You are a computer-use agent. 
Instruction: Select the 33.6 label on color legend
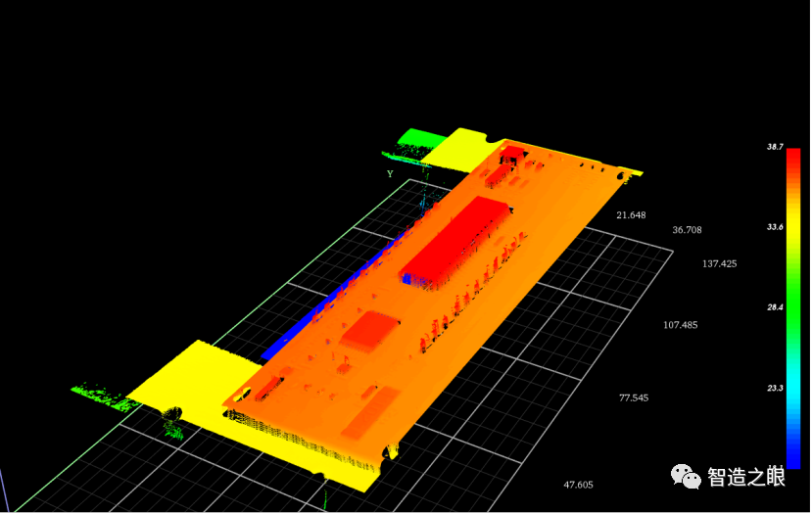pos(775,227)
